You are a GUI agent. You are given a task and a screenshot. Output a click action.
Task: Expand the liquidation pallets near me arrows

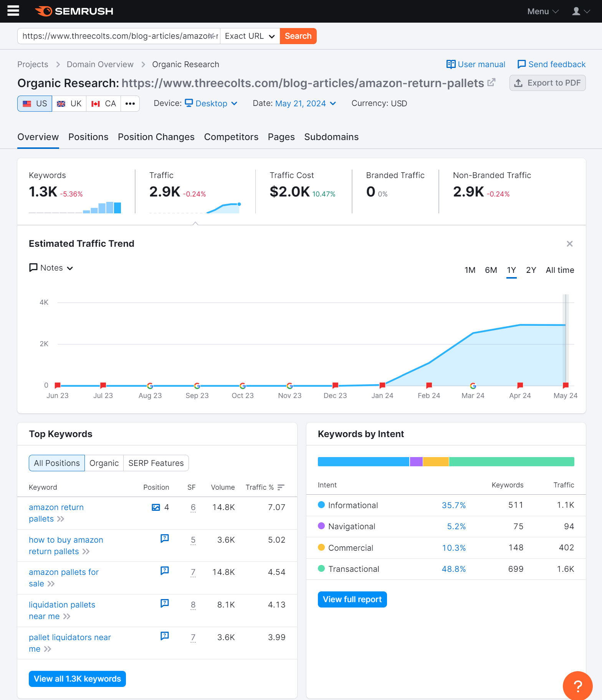click(x=67, y=616)
